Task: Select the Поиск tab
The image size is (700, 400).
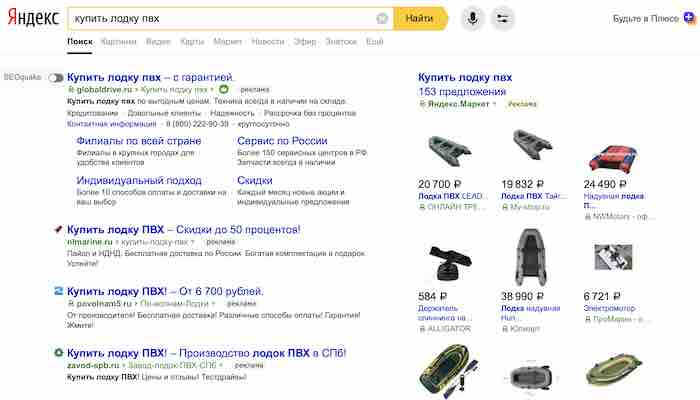Action: [x=80, y=42]
